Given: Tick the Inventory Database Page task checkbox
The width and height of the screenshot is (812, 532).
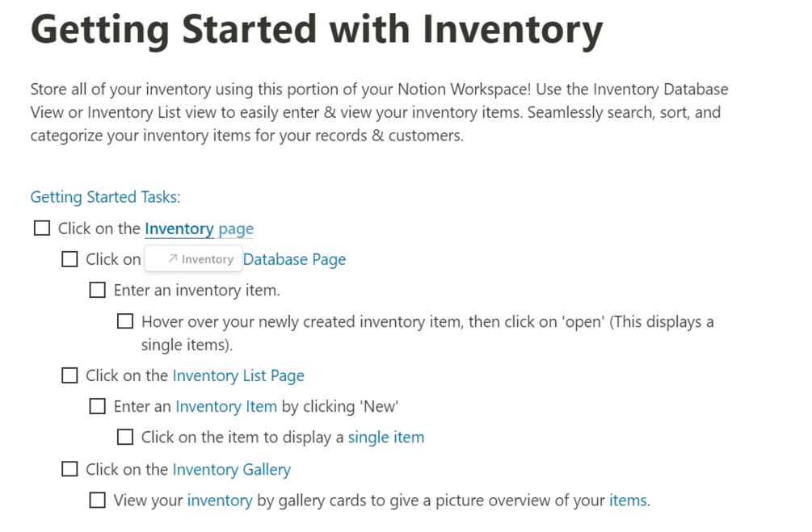Looking at the screenshot, I should (x=70, y=259).
